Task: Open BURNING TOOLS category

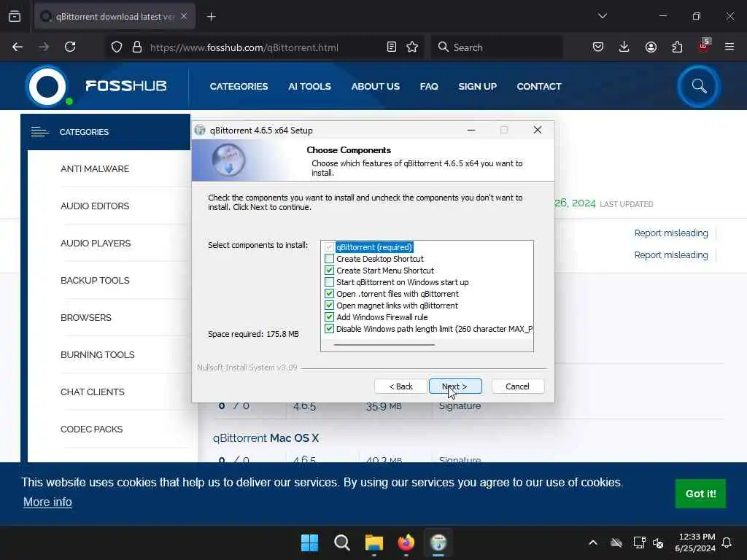Action: click(x=97, y=354)
